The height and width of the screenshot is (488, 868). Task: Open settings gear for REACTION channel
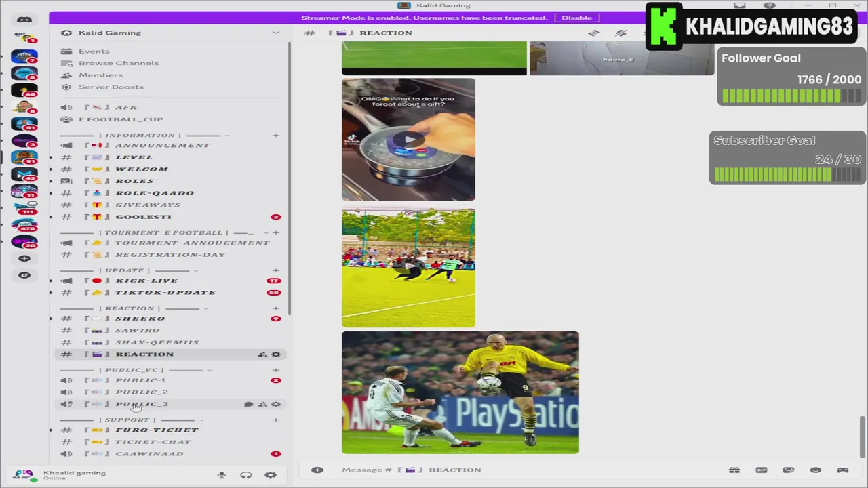pyautogui.click(x=276, y=354)
